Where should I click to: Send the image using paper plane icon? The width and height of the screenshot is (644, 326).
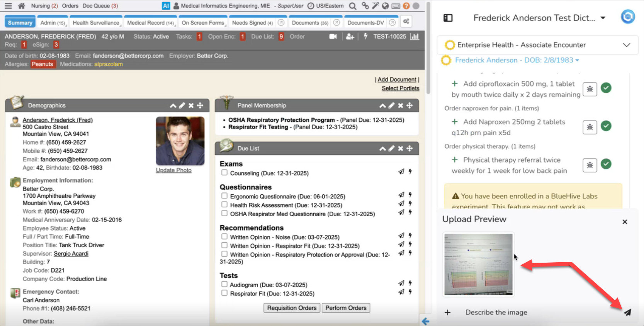[627, 312]
